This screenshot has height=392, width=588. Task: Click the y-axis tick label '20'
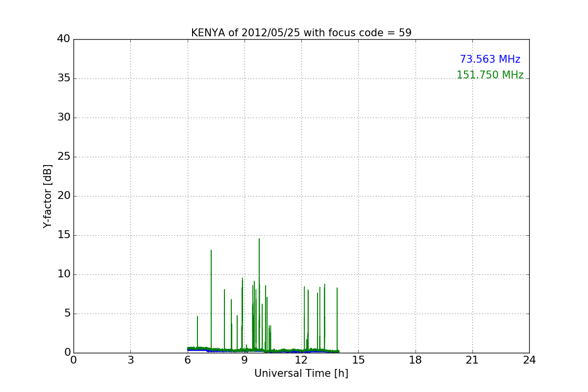(x=64, y=196)
